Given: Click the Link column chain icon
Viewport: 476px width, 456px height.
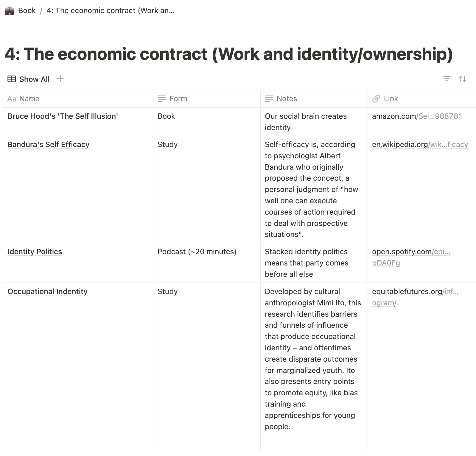Looking at the screenshot, I should (376, 99).
